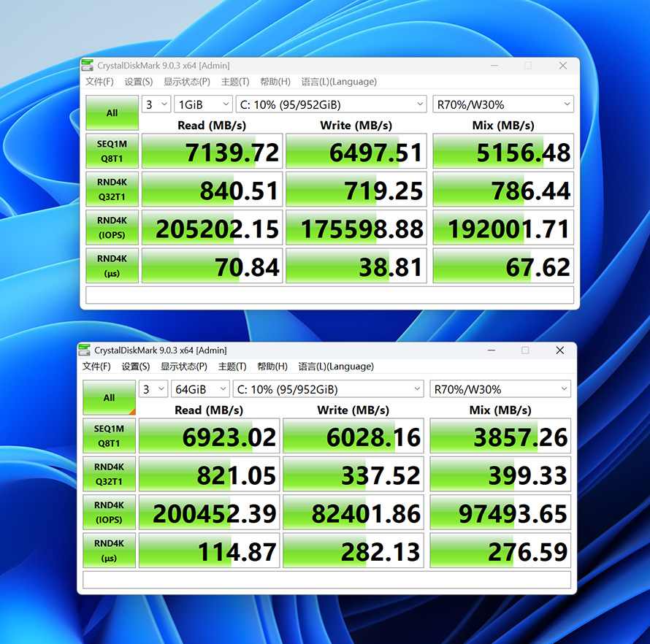Open 主题(T) menu in top window
Image resolution: width=650 pixels, height=644 pixels.
click(x=235, y=82)
